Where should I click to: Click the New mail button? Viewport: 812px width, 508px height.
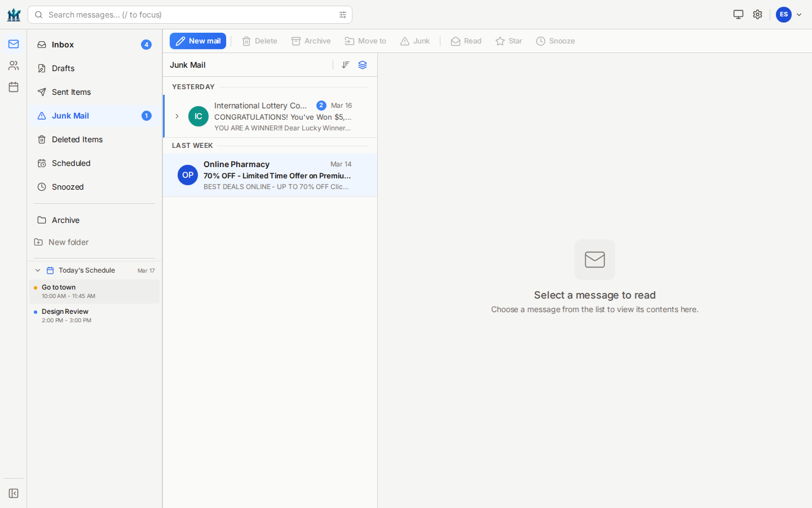click(x=198, y=41)
